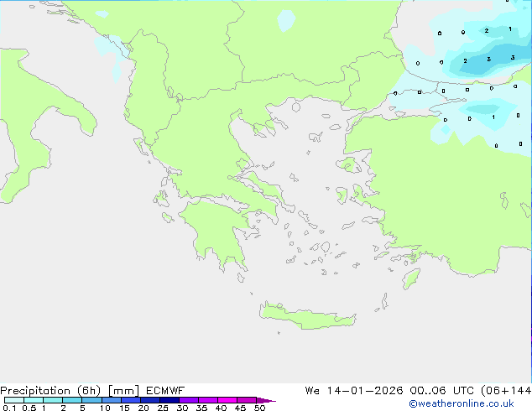Click the '(06+144' forecast offset text

(506, 391)
